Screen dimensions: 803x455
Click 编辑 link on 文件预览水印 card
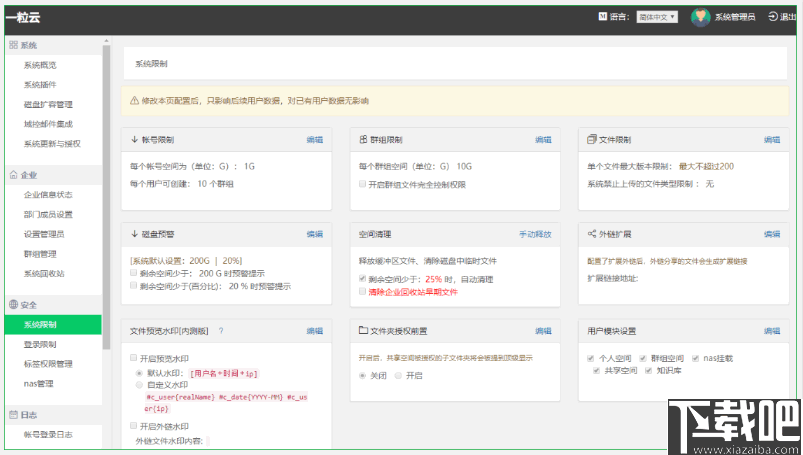pyautogui.click(x=314, y=331)
